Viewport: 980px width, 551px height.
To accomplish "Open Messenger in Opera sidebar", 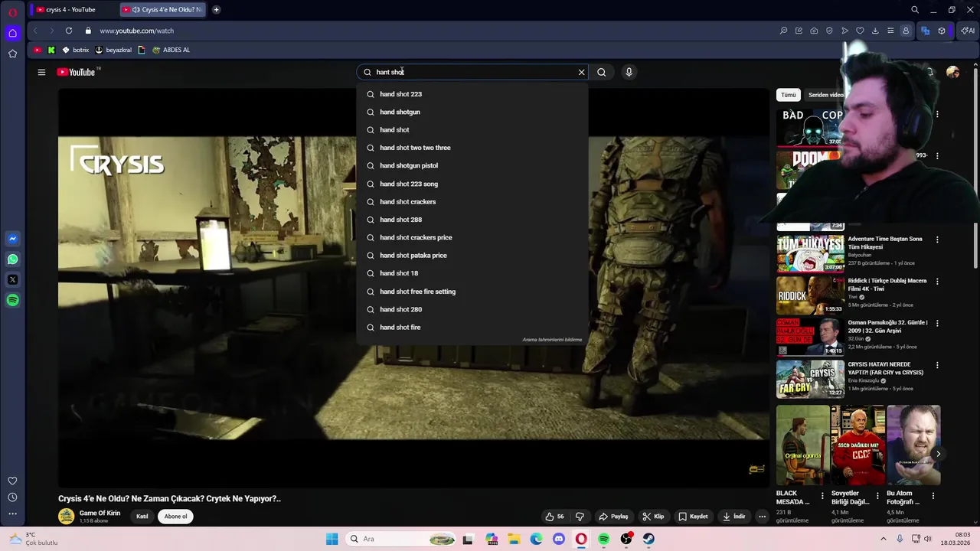I will pyautogui.click(x=12, y=239).
